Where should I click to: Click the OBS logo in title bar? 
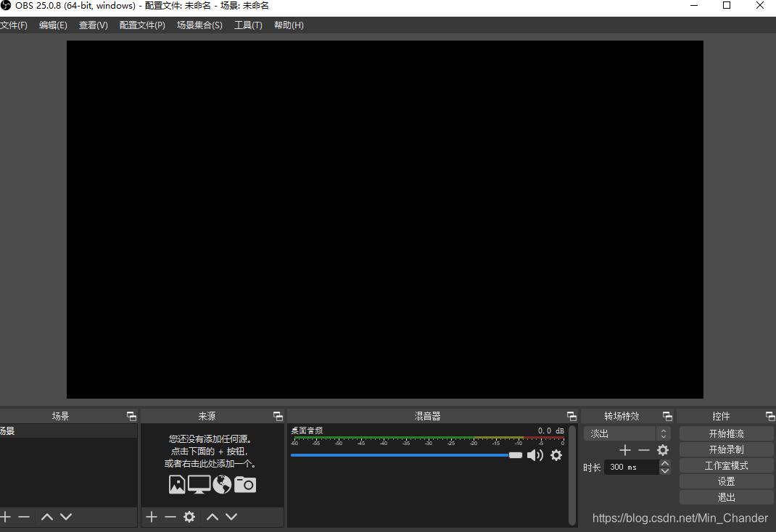(6, 6)
